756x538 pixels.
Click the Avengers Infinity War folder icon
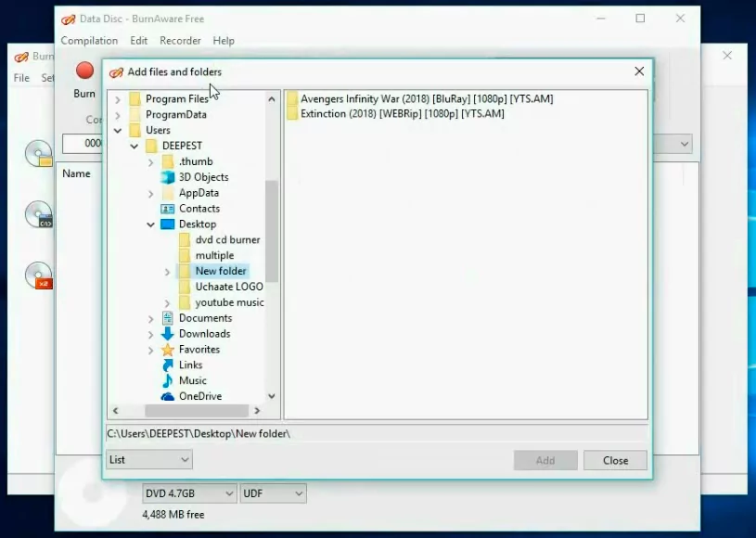click(292, 99)
